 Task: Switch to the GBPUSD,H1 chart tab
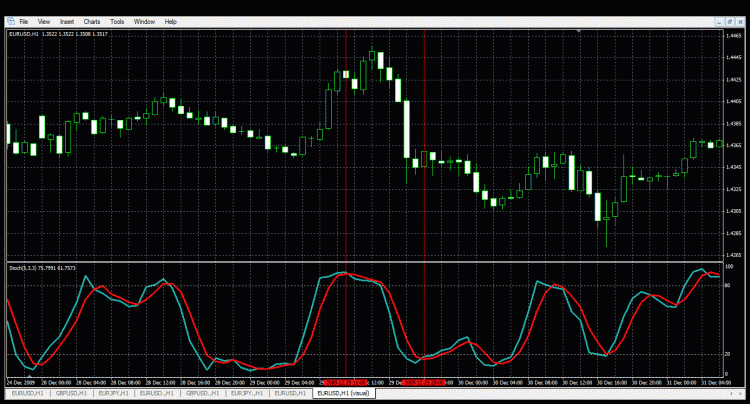pos(71,393)
